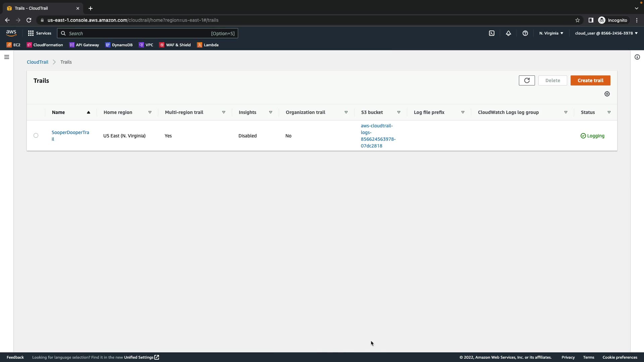Open the Services grid menu
Image resolution: width=644 pixels, height=362 pixels.
tap(40, 33)
